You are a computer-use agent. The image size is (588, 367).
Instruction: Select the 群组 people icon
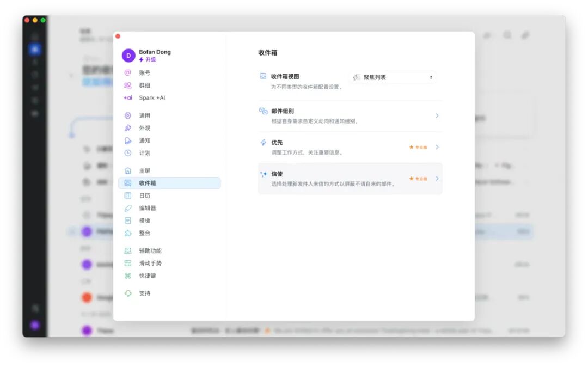(128, 85)
